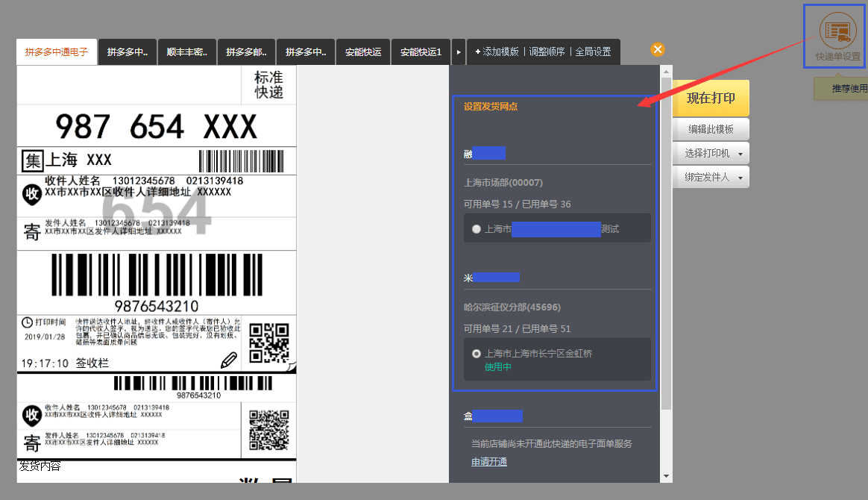Click the yellow 现在打印 button
The width and height of the screenshot is (868, 500).
[711, 98]
